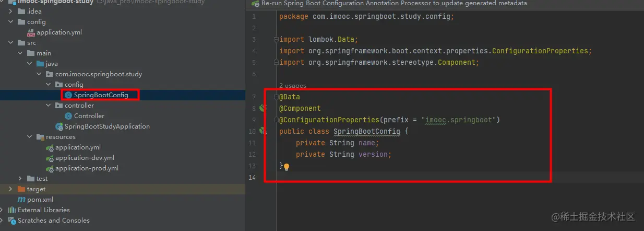Image resolution: width=644 pixels, height=231 pixels.
Task: Select application-dev.yml in the project tree
Action: pos(85,158)
